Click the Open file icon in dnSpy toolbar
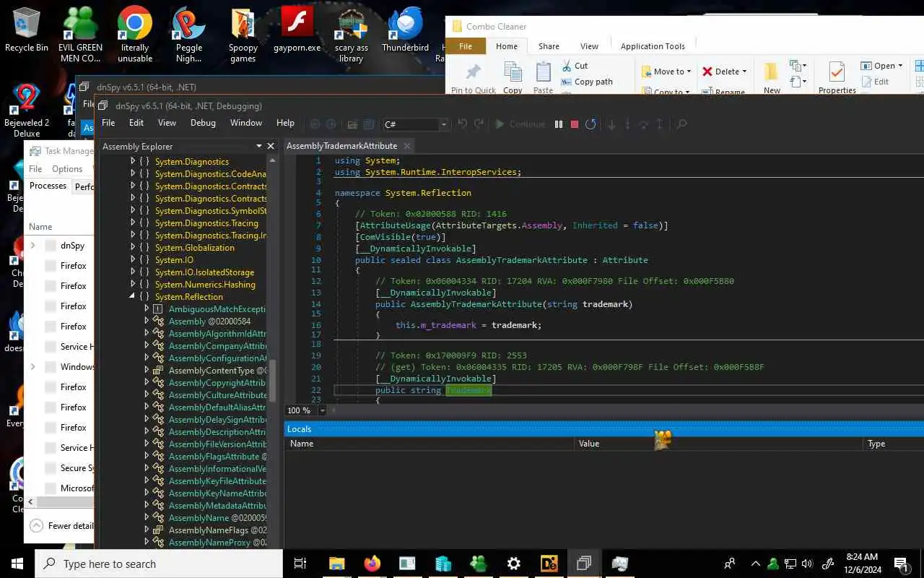Image resolution: width=924 pixels, height=578 pixels. pyautogui.click(x=352, y=124)
